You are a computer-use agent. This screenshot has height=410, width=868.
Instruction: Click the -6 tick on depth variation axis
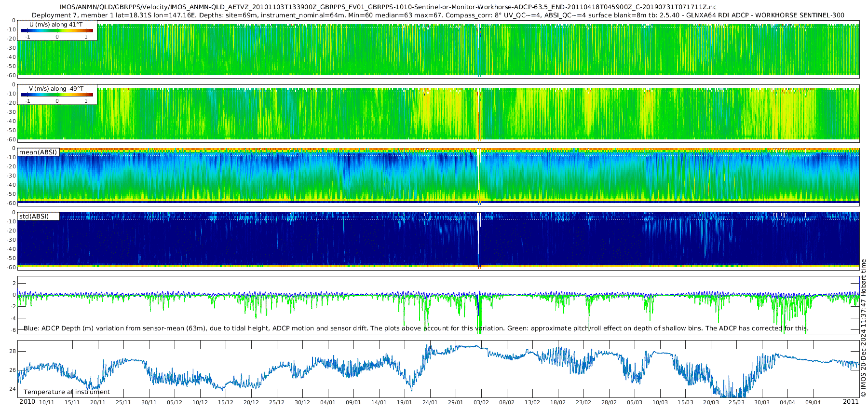tap(13, 330)
